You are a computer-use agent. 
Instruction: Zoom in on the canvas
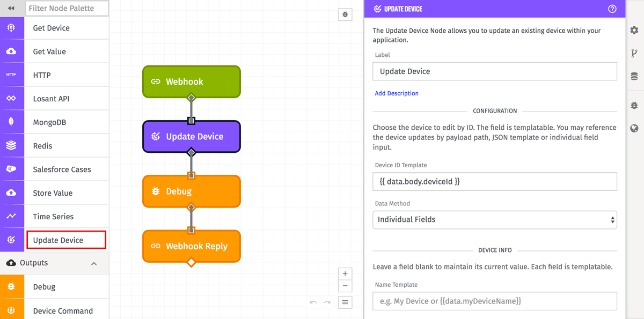point(345,273)
